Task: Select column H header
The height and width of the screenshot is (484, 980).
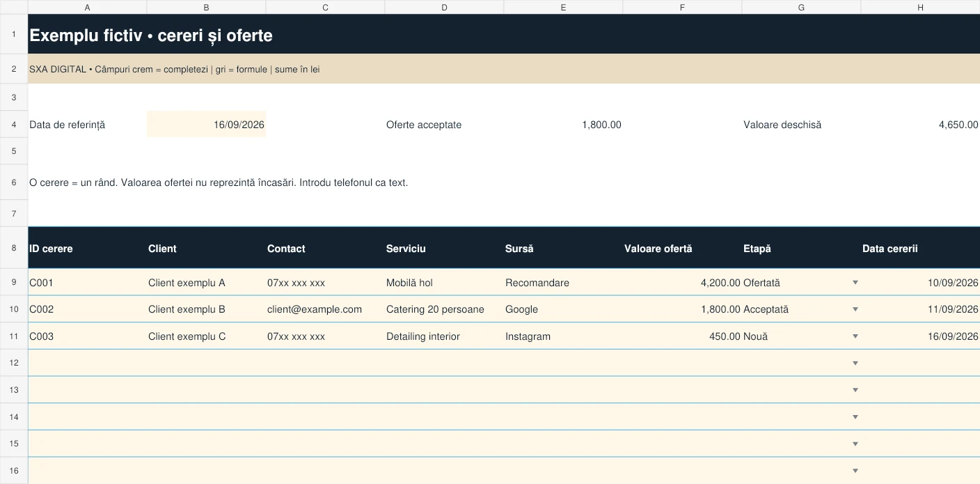Action: coord(920,7)
